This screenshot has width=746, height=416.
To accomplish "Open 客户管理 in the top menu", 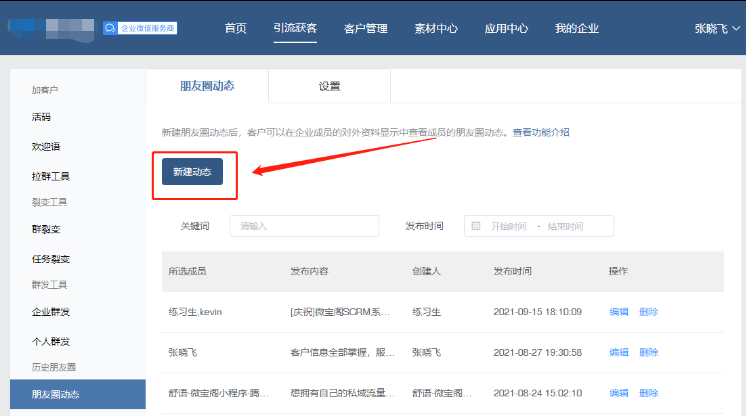I will coord(365,28).
